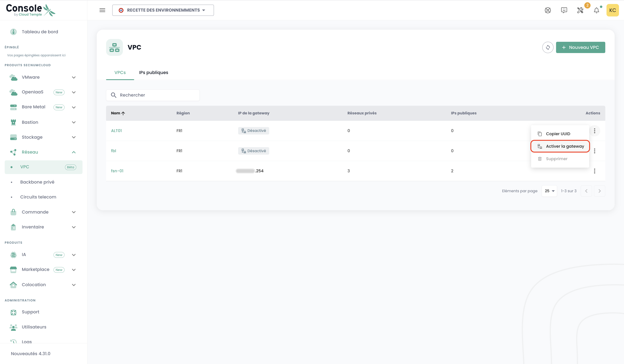Click the tools wrench icon with badge

pyautogui.click(x=580, y=10)
